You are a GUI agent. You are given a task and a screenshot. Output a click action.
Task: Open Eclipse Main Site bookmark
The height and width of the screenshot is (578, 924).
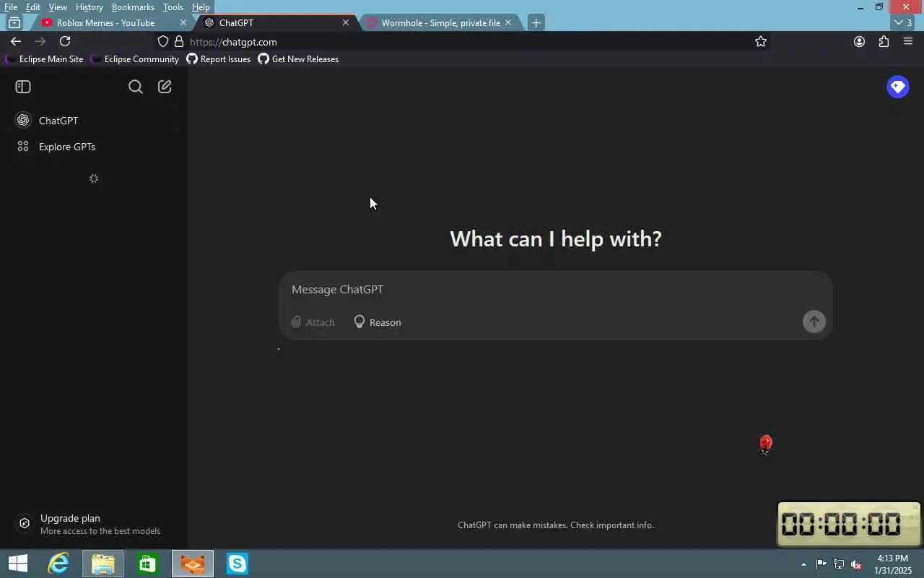point(45,59)
